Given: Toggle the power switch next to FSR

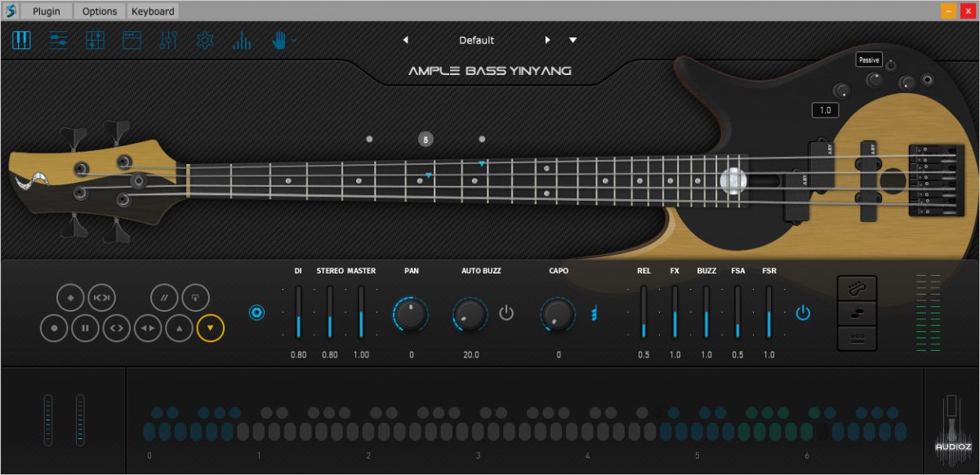Looking at the screenshot, I should [x=802, y=311].
